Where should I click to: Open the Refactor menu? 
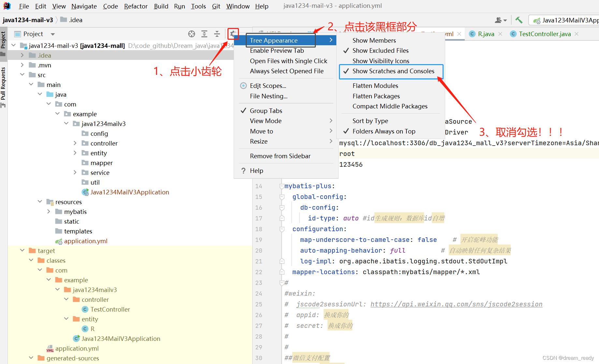click(136, 6)
